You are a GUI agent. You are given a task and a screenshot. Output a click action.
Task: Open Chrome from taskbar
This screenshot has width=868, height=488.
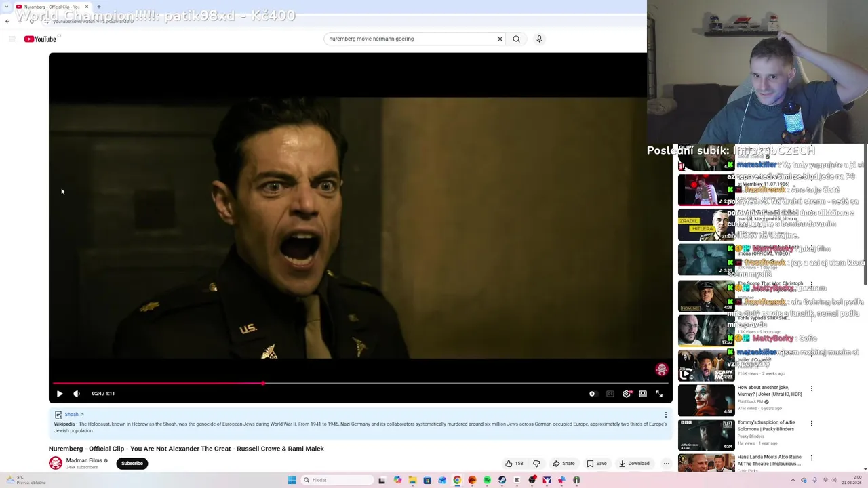pyautogui.click(x=457, y=480)
